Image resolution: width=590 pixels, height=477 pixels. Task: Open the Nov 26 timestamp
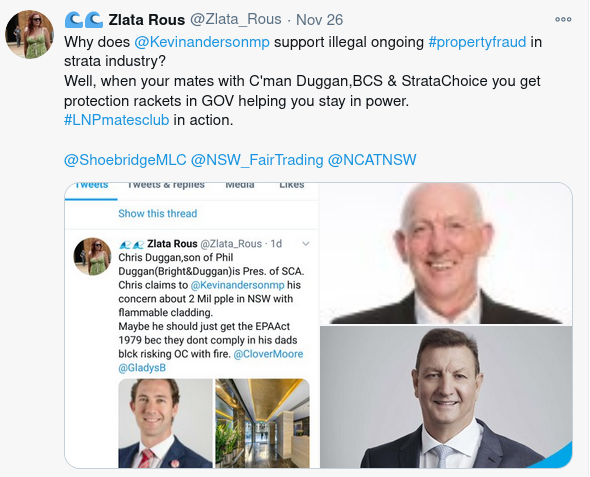319,20
